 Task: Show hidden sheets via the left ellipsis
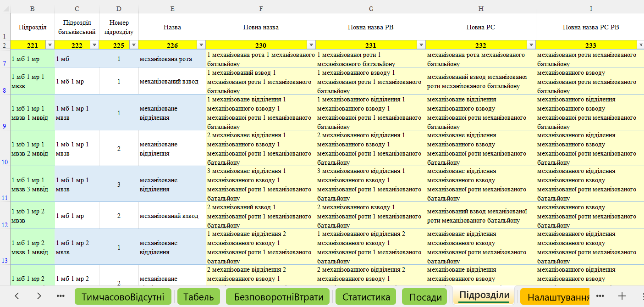61,296
